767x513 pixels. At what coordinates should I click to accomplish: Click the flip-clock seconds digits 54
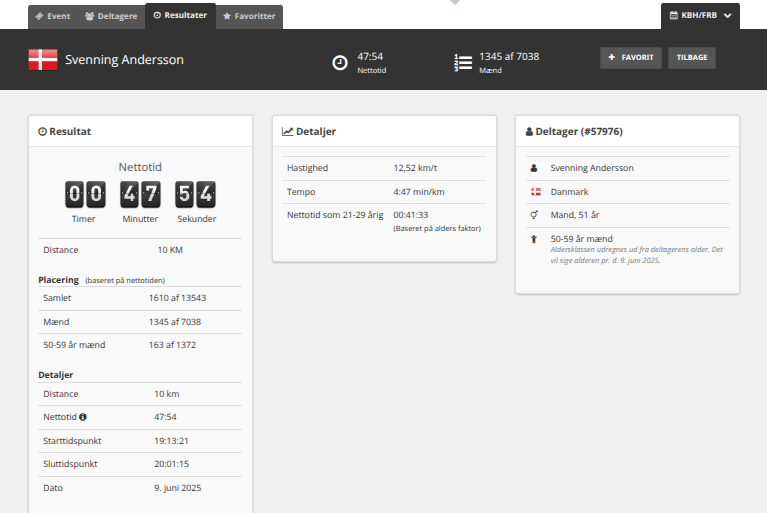coord(195,194)
